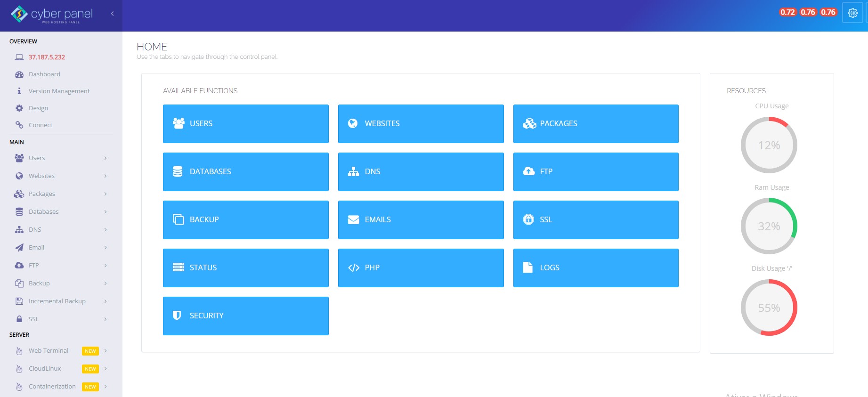868x397 pixels.
Task: Click the Disk Usage 55% gauge
Action: pos(769,308)
